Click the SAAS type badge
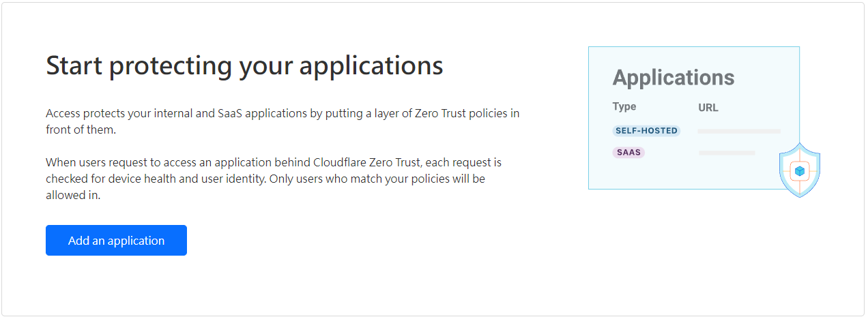 (628, 152)
